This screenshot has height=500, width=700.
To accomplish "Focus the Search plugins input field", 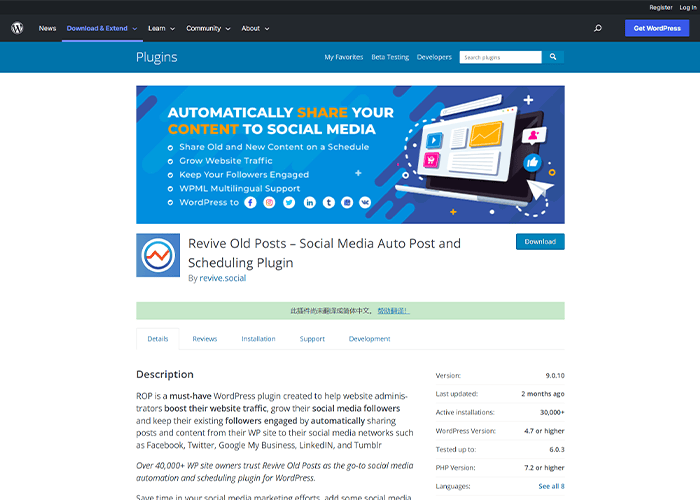I will [500, 57].
